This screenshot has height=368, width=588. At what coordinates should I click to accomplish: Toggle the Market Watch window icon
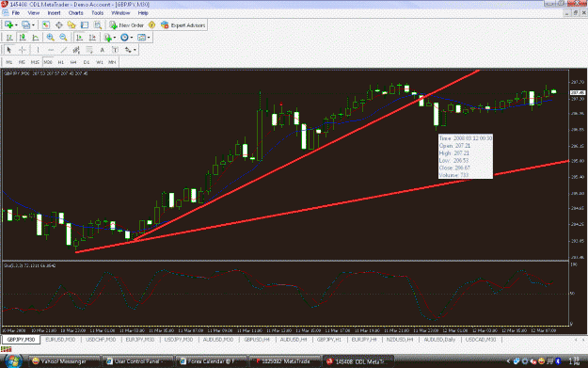point(46,25)
